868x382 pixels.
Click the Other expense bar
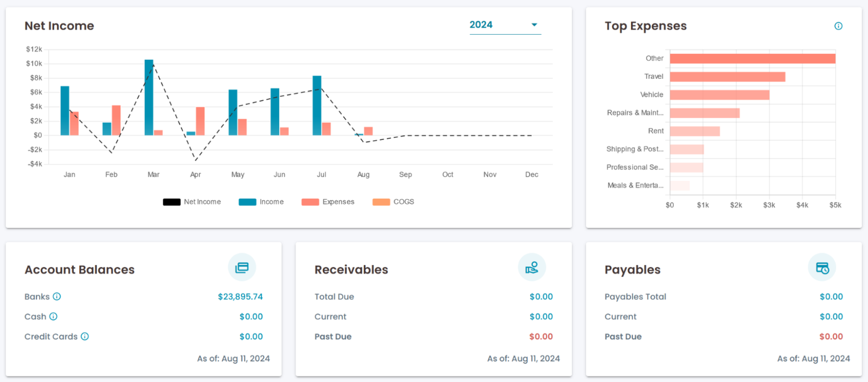tap(752, 59)
